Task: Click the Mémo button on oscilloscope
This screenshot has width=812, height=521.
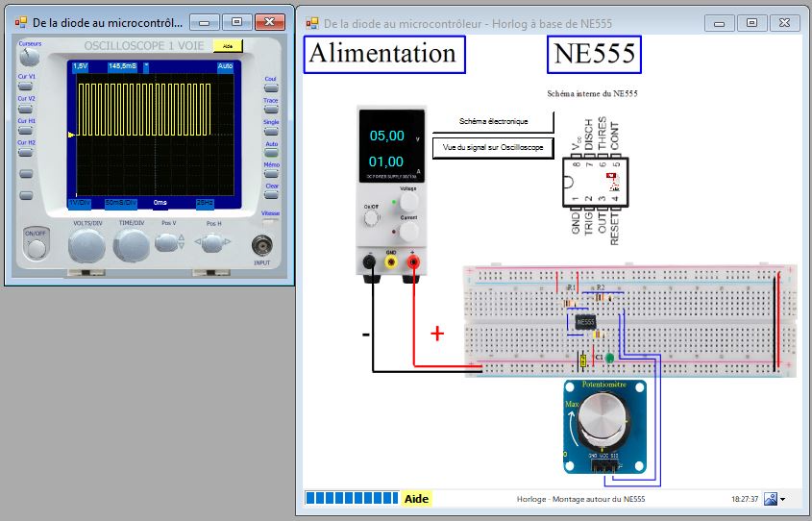Action: [271, 174]
